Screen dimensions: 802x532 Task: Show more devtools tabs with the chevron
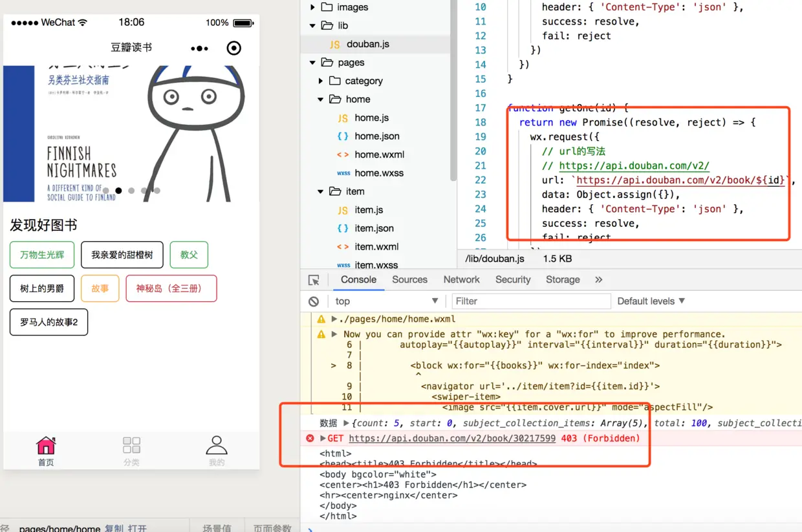coord(598,280)
